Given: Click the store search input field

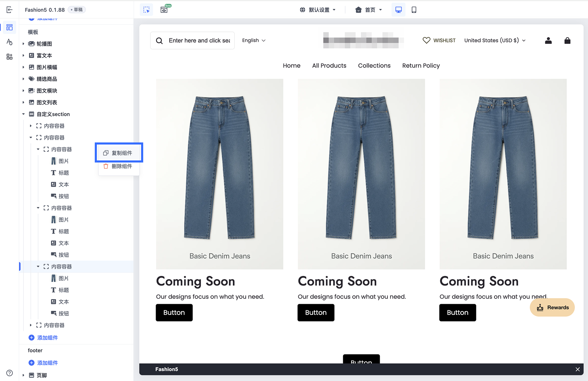Looking at the screenshot, I should [192, 40].
